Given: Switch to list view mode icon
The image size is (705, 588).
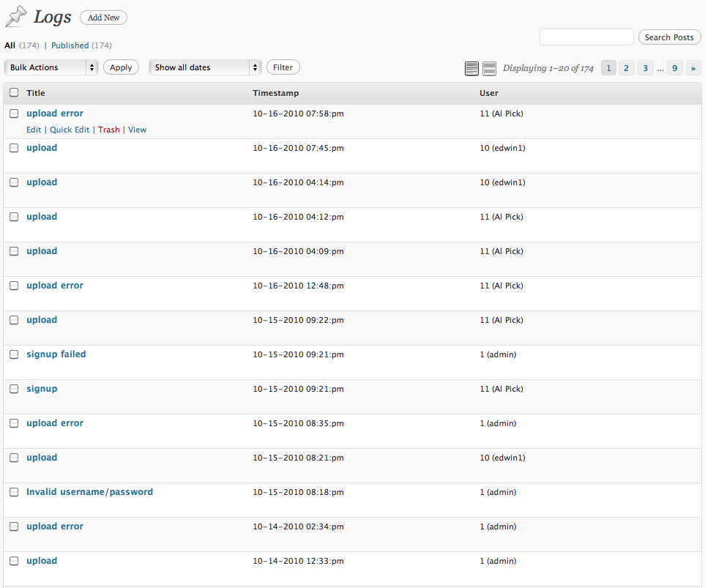Looking at the screenshot, I should (x=472, y=68).
